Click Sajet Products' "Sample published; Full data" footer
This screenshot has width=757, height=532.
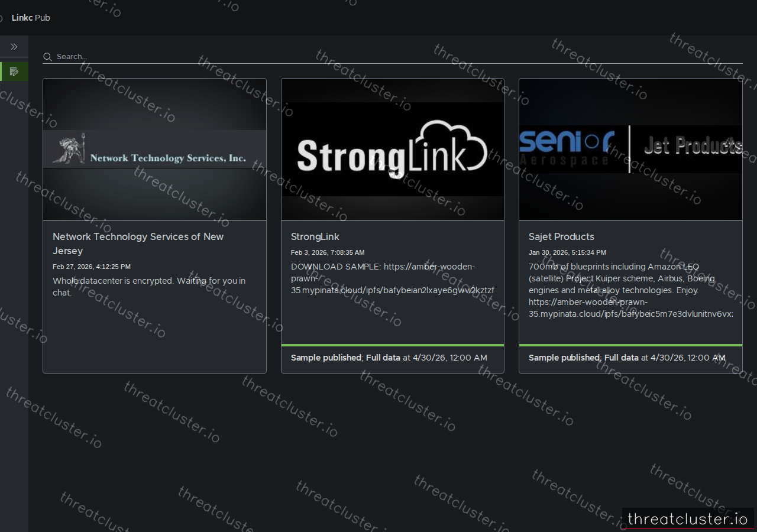tap(627, 358)
